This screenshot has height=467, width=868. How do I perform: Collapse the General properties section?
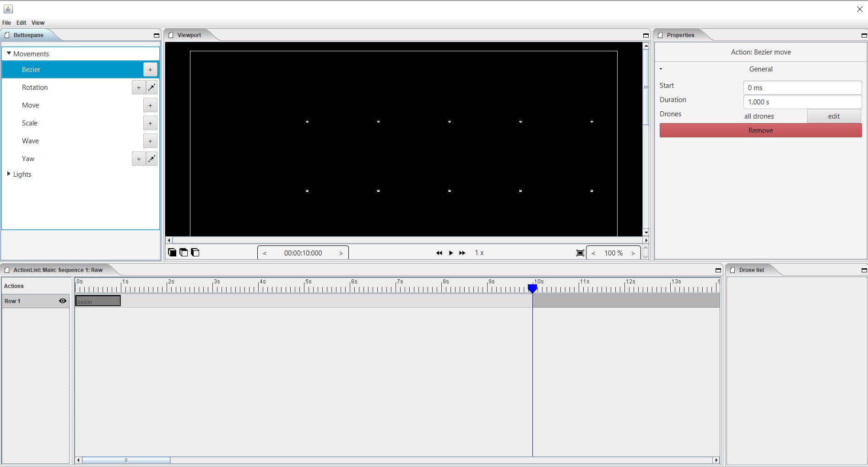click(661, 69)
